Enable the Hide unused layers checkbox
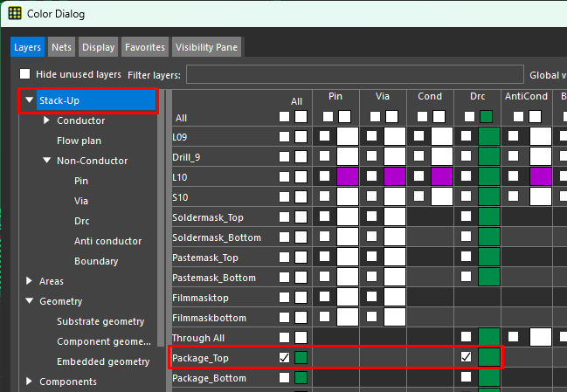 26,75
